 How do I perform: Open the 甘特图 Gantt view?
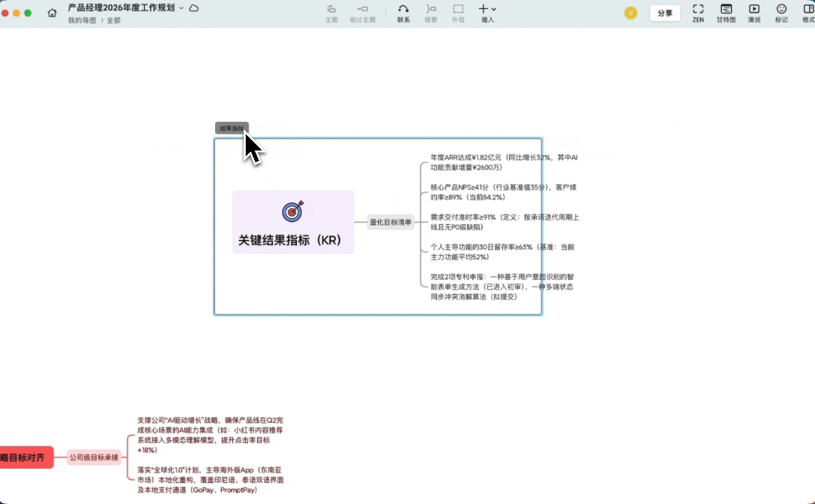[725, 12]
